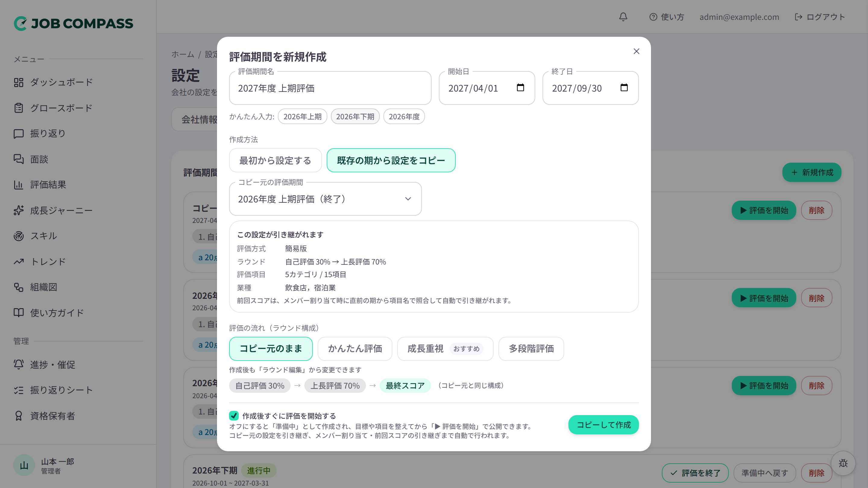Choose コピー元のまま round structure
Screen dimensions: 868x488
(x=271, y=349)
